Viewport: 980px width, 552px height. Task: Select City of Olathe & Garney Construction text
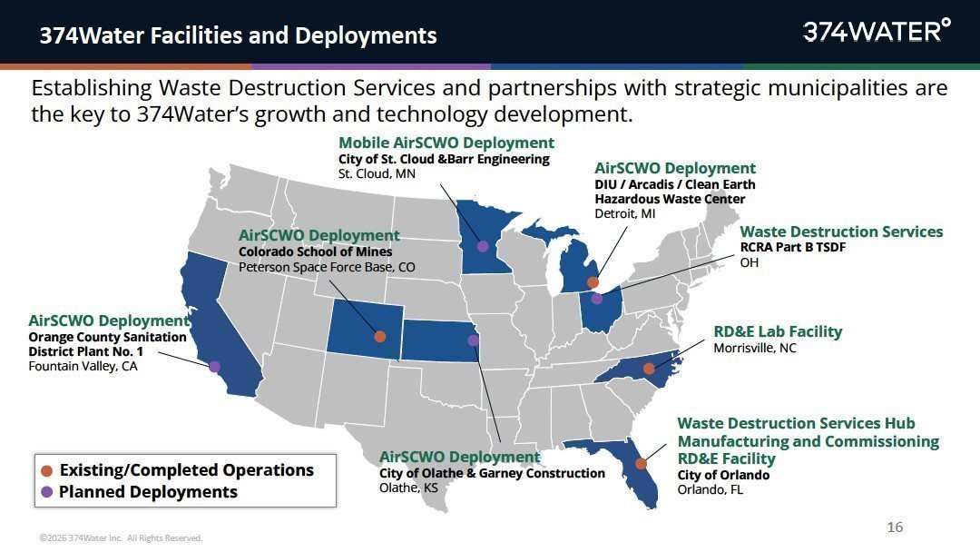point(492,473)
